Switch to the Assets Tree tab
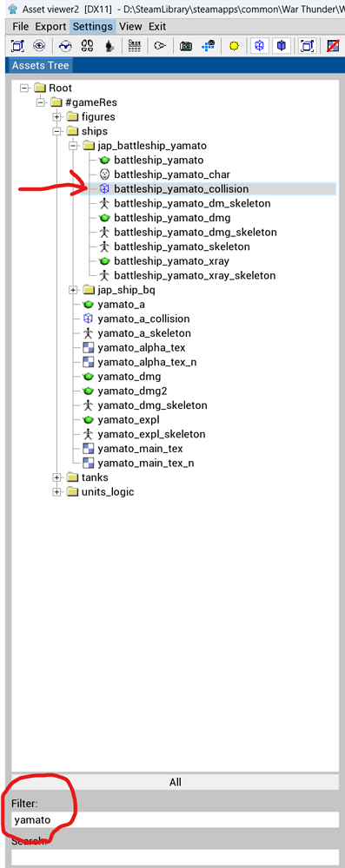This screenshot has width=345, height=868. point(41,65)
